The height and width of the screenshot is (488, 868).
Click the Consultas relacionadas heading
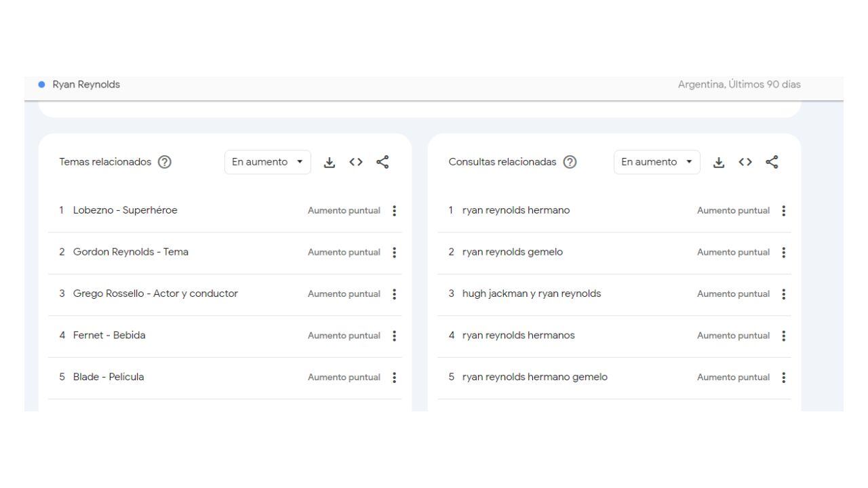(x=502, y=162)
